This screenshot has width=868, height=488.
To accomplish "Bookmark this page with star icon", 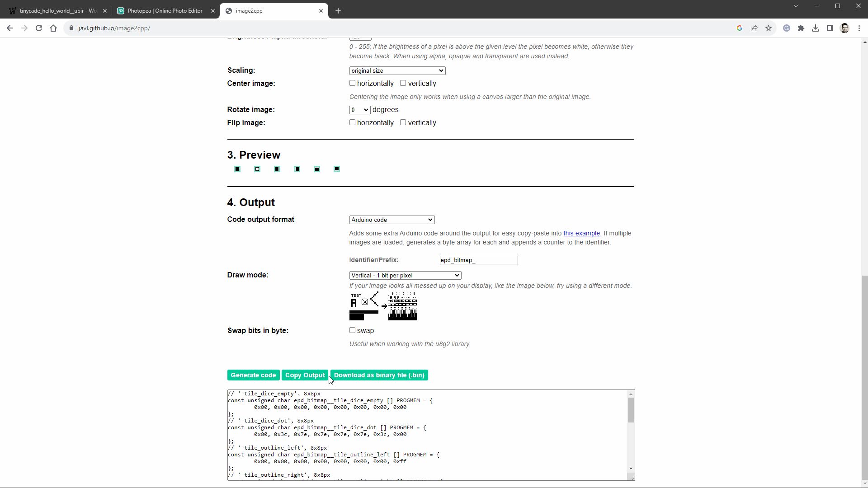I will coord(769,28).
